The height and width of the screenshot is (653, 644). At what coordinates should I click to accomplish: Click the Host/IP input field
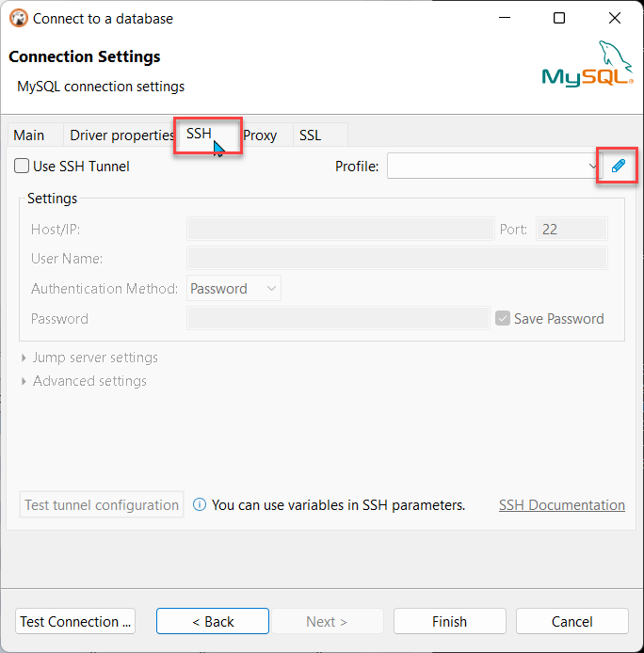pos(340,229)
